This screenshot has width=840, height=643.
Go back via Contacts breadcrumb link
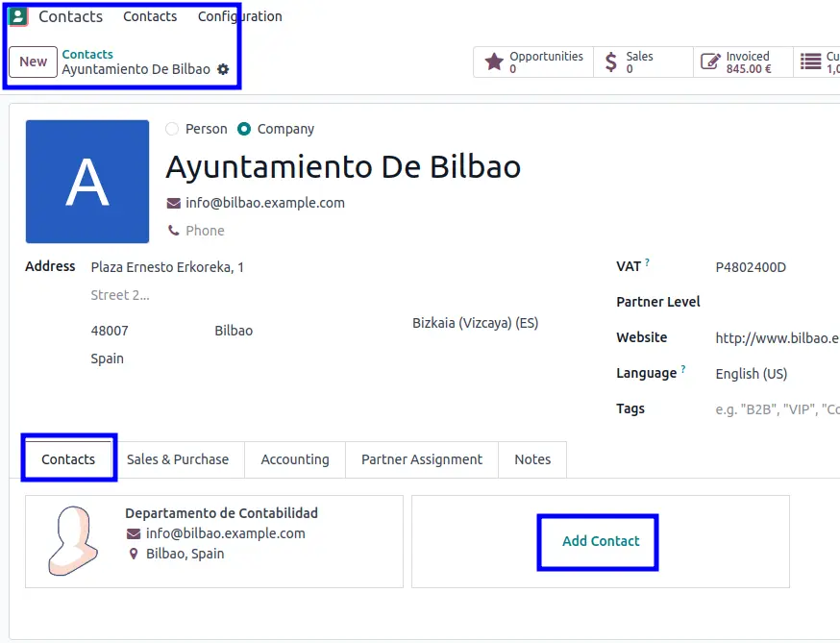pyautogui.click(x=87, y=54)
